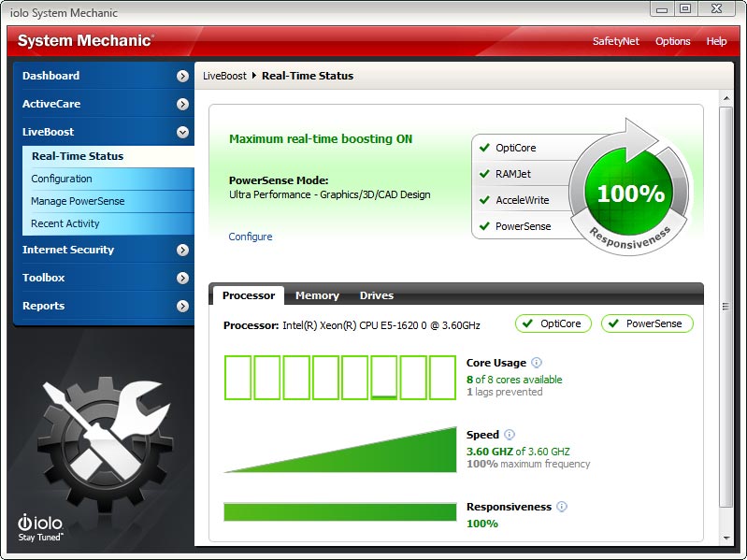Expand the Reports section arrow

pyautogui.click(x=182, y=306)
